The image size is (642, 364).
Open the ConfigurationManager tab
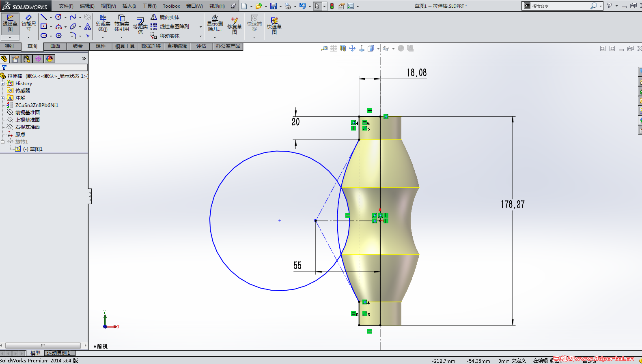pos(27,59)
